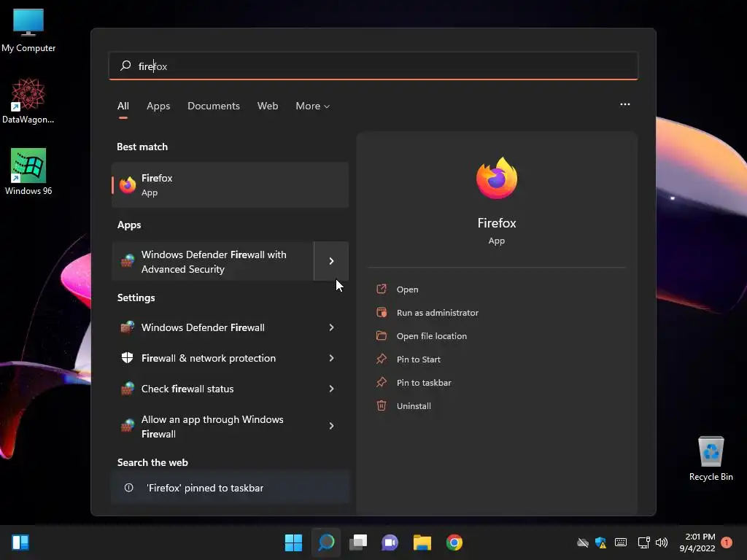Open File Explorer from the taskbar
Image resolution: width=747 pixels, height=560 pixels.
pyautogui.click(x=422, y=542)
